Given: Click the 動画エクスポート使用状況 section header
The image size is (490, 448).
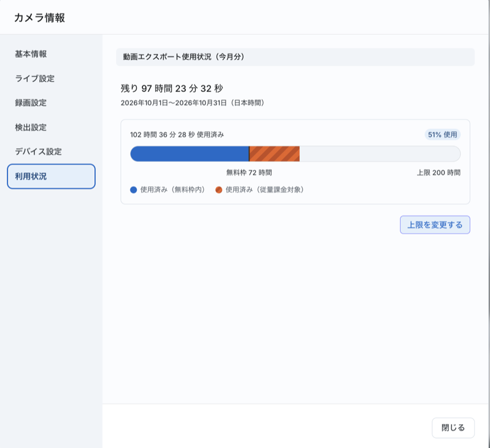Looking at the screenshot, I should tap(295, 57).
